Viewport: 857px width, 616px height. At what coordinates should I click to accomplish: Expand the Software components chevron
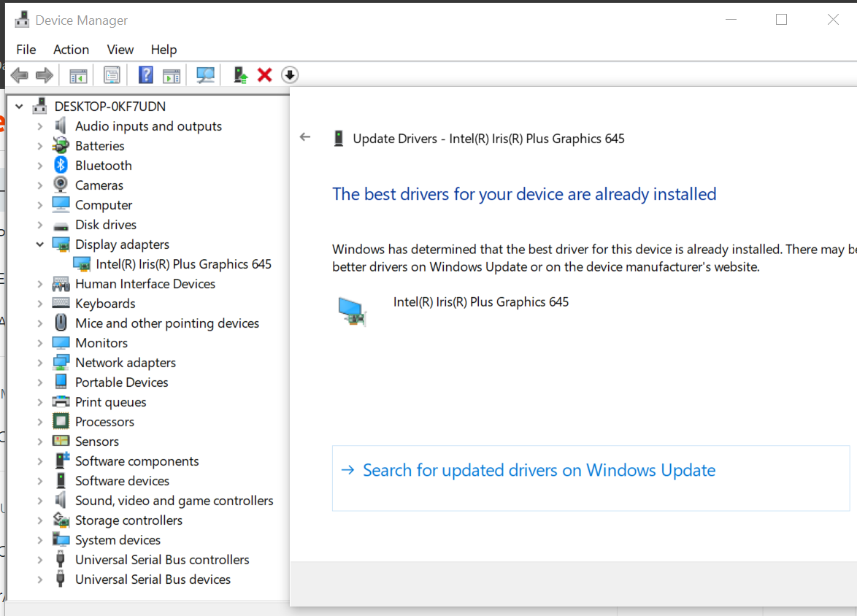click(x=40, y=461)
